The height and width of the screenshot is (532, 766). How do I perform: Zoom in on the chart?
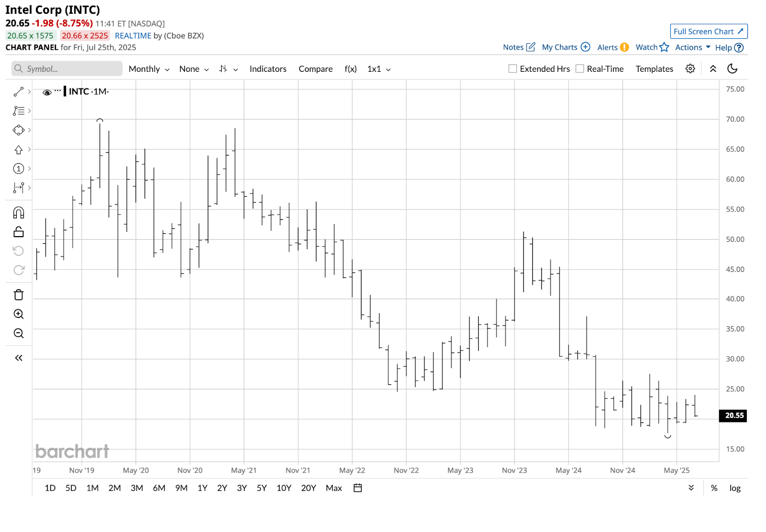pyautogui.click(x=18, y=314)
